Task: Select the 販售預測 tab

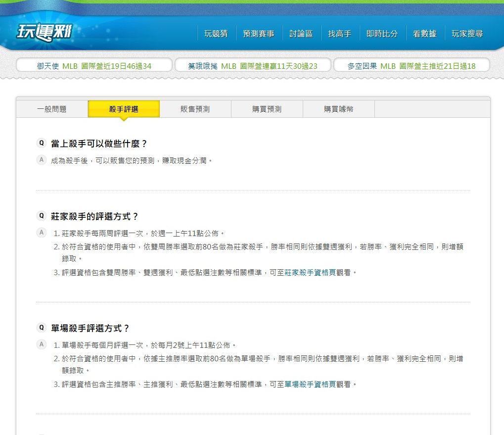Action: tap(195, 109)
